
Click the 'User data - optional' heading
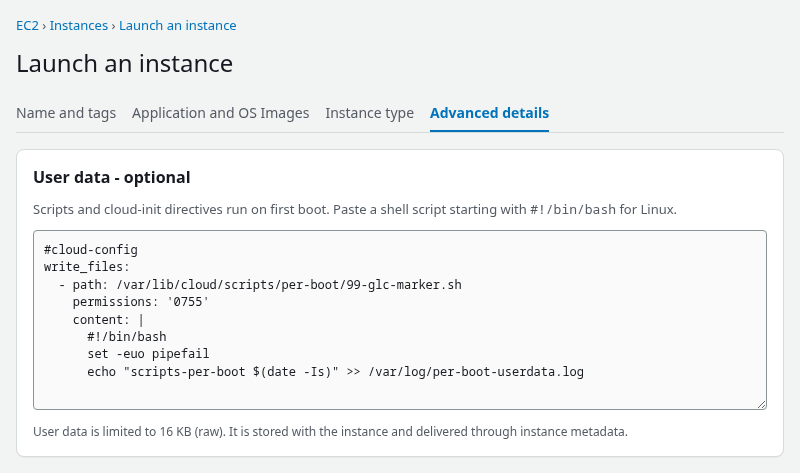click(112, 177)
